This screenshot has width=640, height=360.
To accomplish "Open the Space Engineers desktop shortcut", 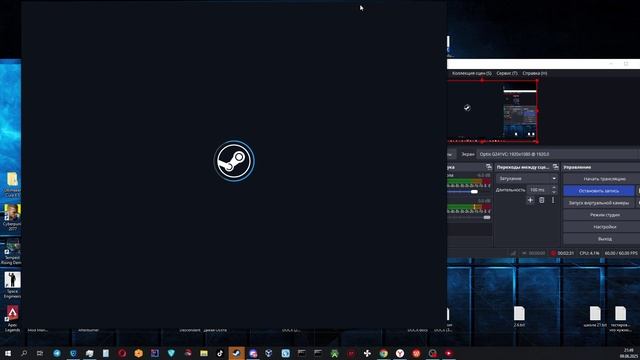I will point(12,285).
